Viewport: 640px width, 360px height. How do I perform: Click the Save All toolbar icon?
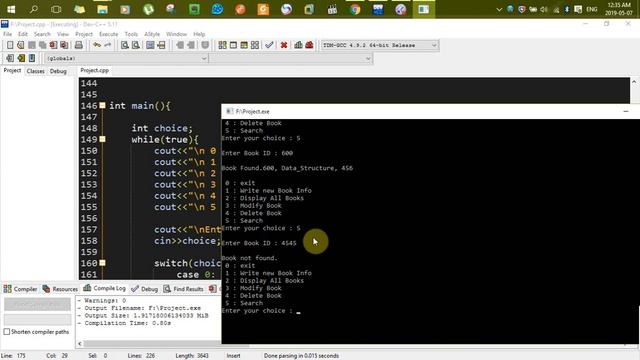[x=42, y=45]
